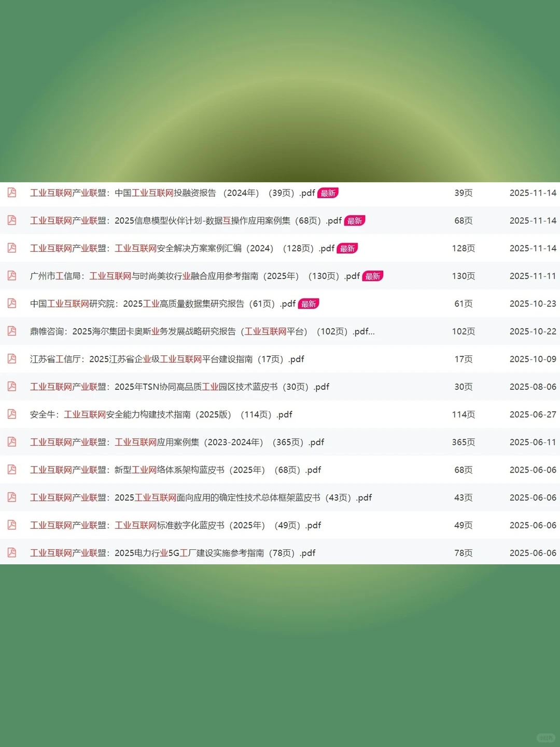
Task: Open 2025电力行业5G工厂建设实施参考指南 pdf
Action: coord(172,553)
